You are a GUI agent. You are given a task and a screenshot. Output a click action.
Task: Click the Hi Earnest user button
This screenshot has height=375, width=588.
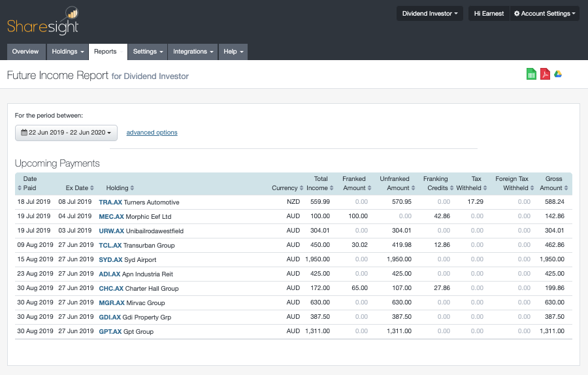click(489, 14)
